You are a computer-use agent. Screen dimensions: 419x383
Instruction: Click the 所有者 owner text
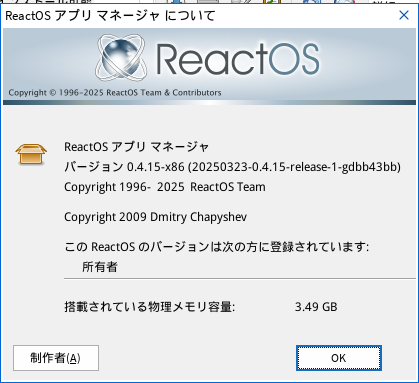pyautogui.click(x=100, y=267)
